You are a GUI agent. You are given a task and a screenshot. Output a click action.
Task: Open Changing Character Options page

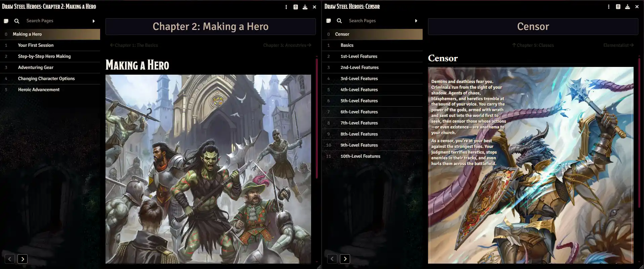50,79
